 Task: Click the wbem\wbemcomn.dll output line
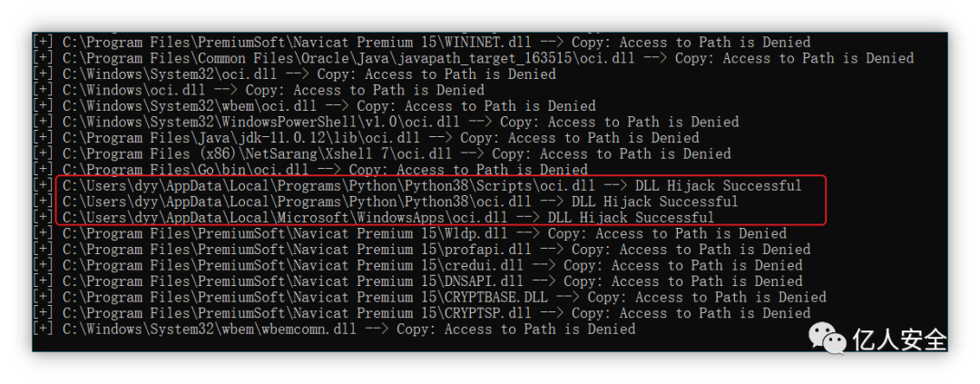click(x=335, y=329)
